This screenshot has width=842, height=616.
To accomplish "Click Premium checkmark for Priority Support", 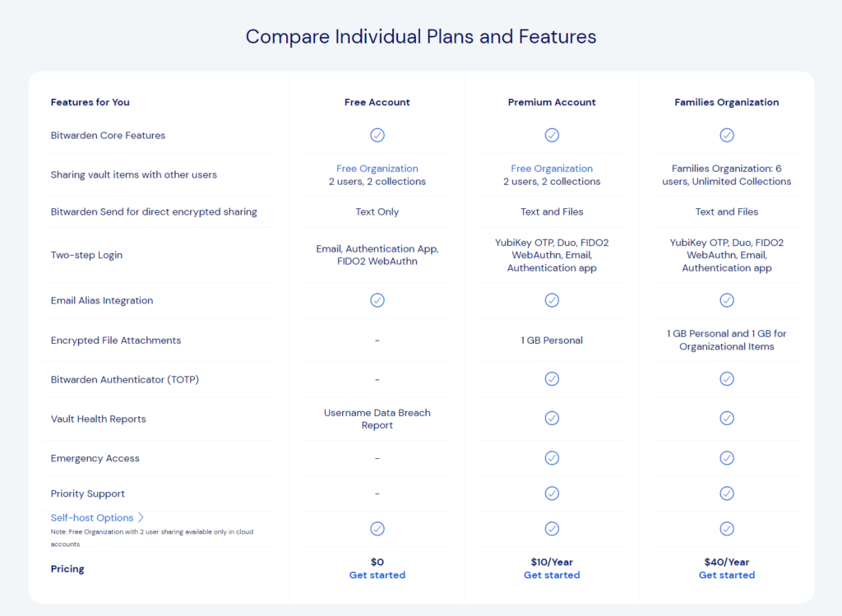I will pos(552,493).
